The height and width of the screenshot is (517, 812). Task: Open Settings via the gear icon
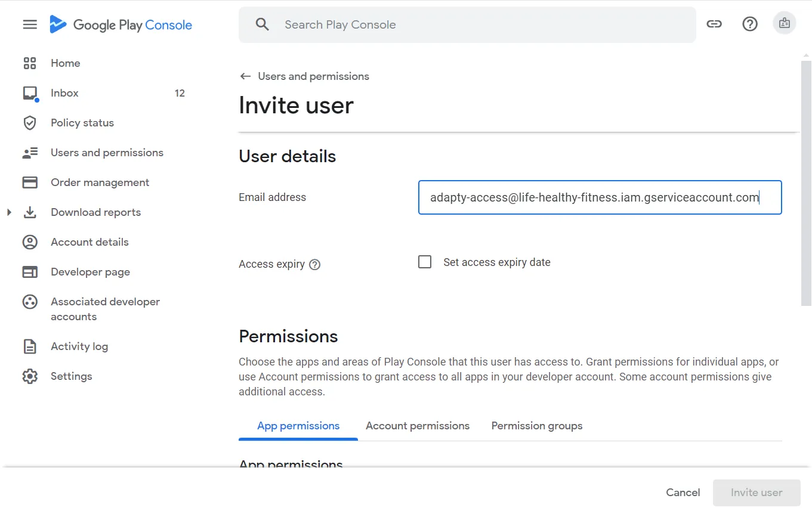pyautogui.click(x=30, y=376)
